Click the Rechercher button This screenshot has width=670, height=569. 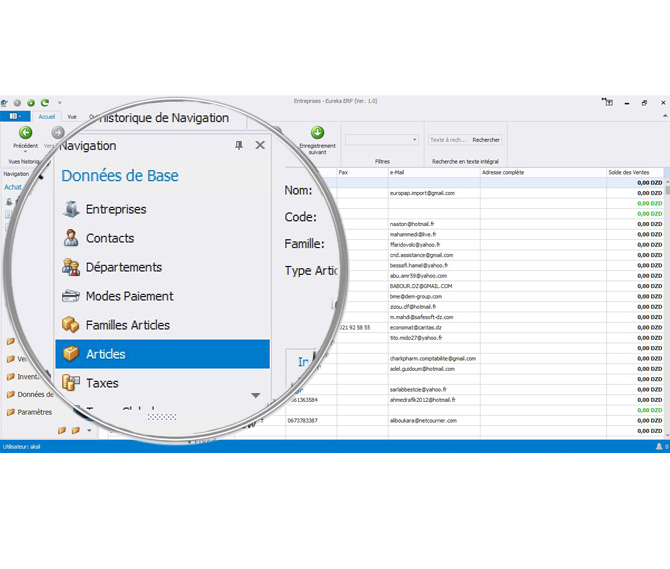click(486, 140)
